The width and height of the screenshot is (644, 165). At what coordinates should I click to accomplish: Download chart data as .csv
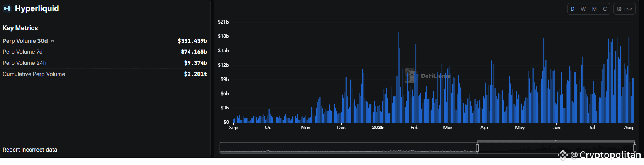[x=624, y=9]
